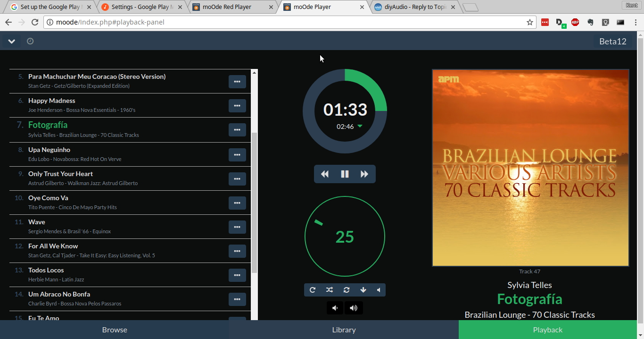Screen dimensions: 644x339
Task: Click the playlist scrollbar thumb
Action: [255, 203]
